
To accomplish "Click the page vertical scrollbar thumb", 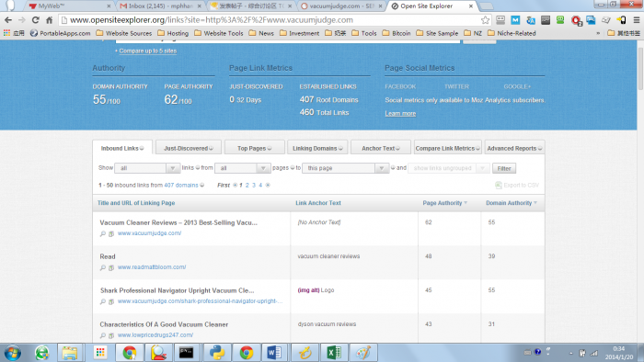I will (640, 68).
